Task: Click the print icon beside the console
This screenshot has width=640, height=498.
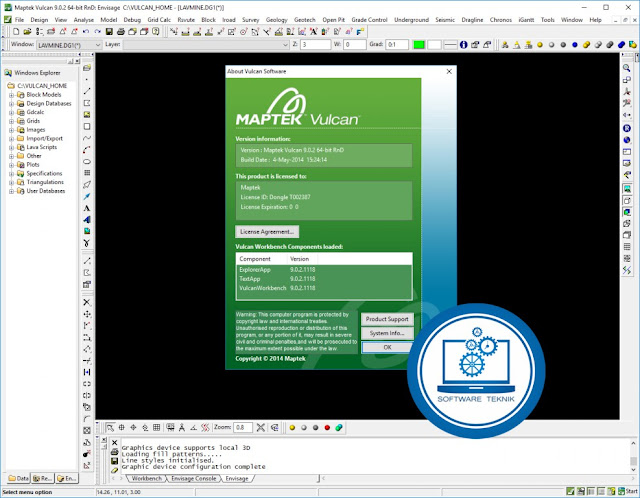Action: [x=115, y=451]
